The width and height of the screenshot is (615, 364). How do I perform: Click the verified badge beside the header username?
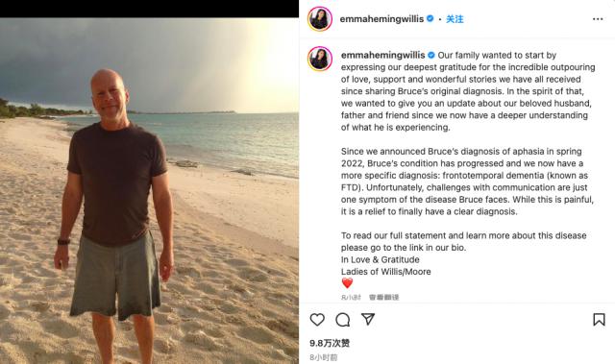430,18
